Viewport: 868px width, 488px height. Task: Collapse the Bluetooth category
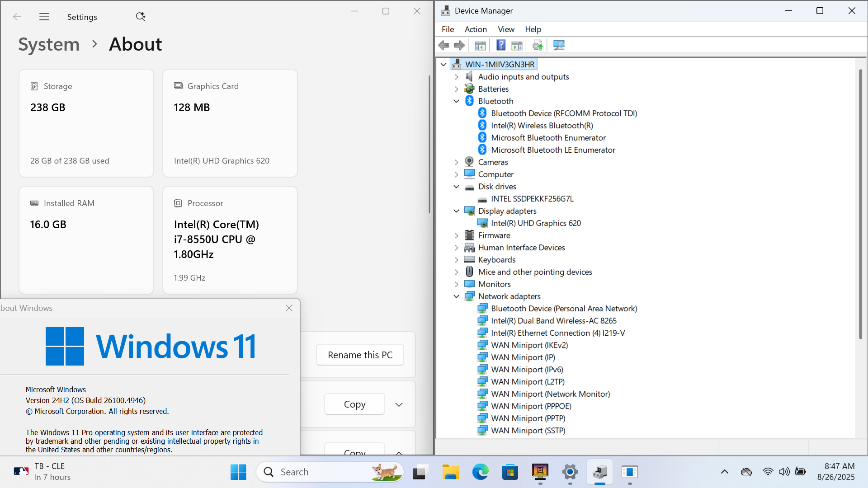tap(456, 101)
